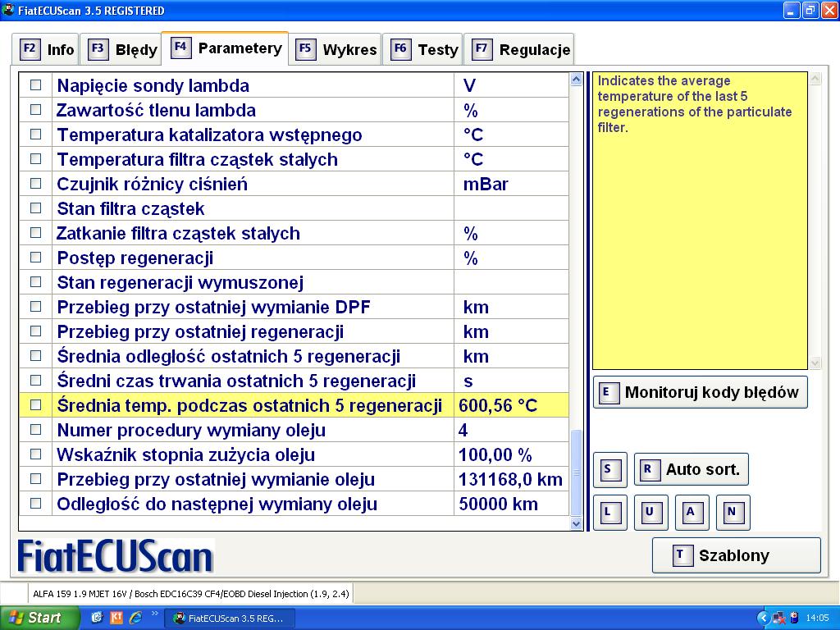Click parameter list scroll up arrow

577,80
